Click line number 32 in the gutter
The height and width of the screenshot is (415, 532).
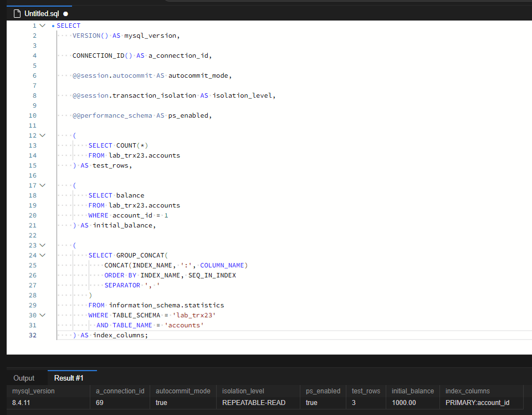coord(33,335)
